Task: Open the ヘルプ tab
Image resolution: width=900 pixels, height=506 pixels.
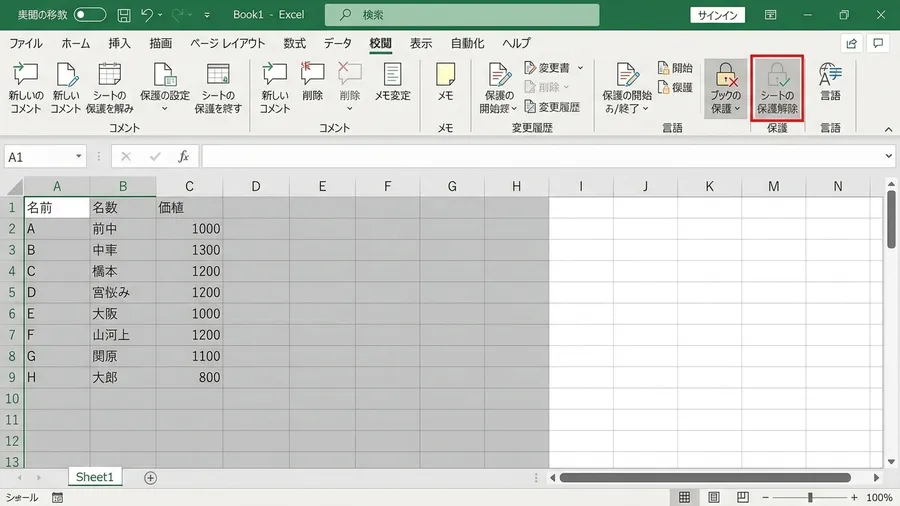Action: tap(516, 44)
